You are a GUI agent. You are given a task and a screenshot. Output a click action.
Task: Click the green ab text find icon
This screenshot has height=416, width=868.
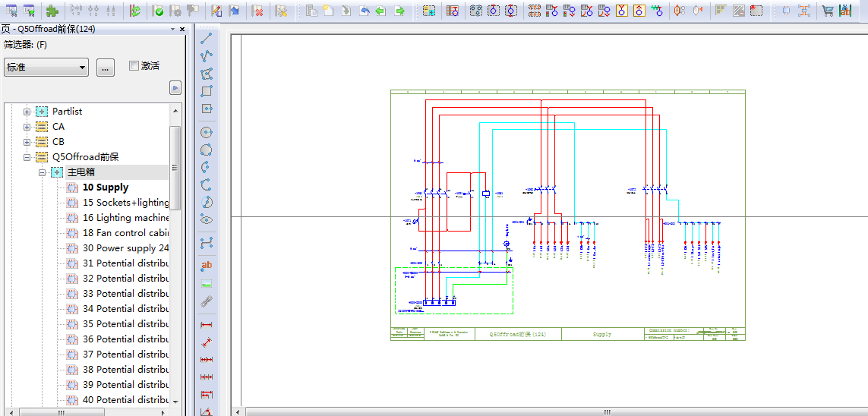coord(845,10)
